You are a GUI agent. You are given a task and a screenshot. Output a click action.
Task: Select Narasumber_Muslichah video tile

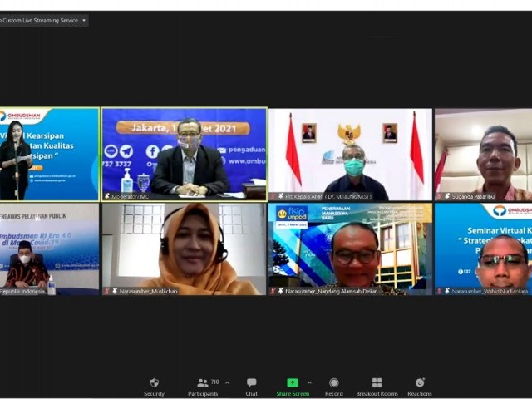[184, 249]
